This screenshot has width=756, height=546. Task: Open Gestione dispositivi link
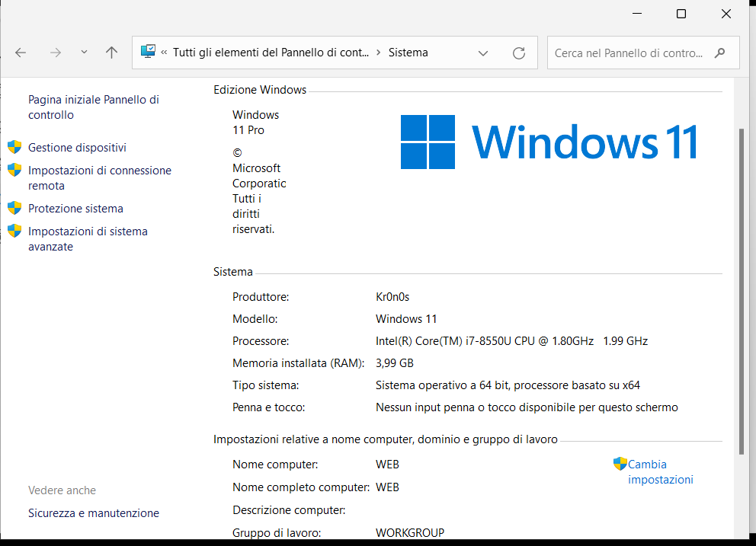click(x=77, y=148)
